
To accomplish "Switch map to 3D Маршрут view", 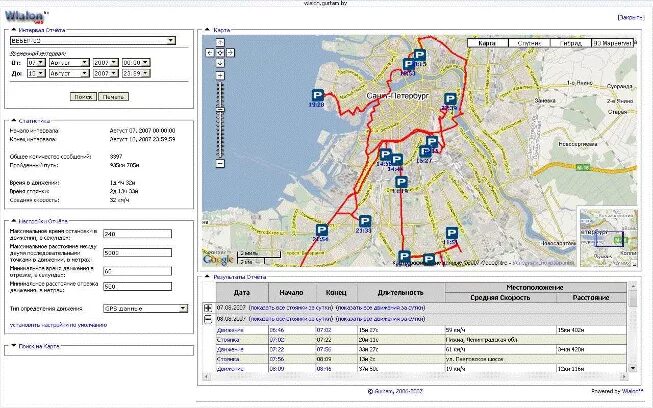I will (x=612, y=43).
